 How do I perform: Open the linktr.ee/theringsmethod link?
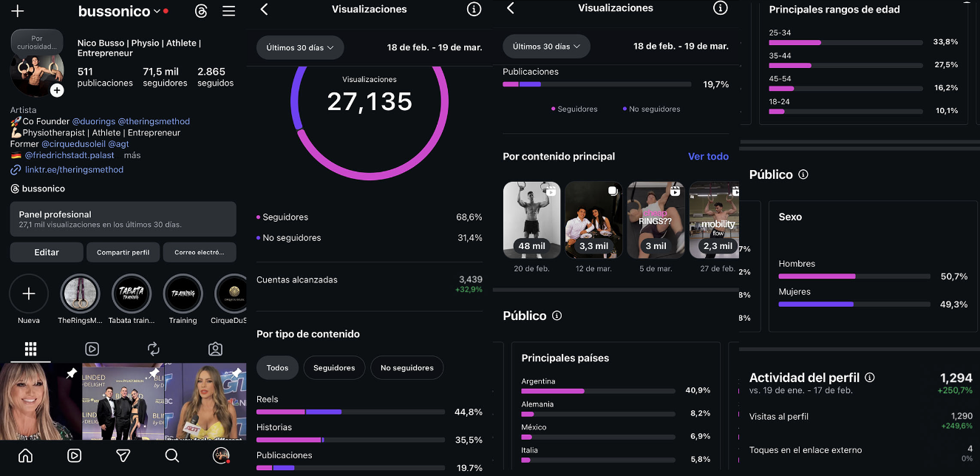(x=74, y=170)
